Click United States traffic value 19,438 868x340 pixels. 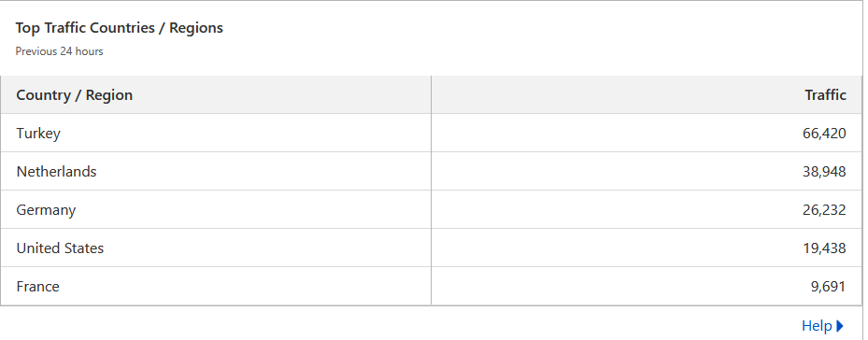click(x=824, y=248)
